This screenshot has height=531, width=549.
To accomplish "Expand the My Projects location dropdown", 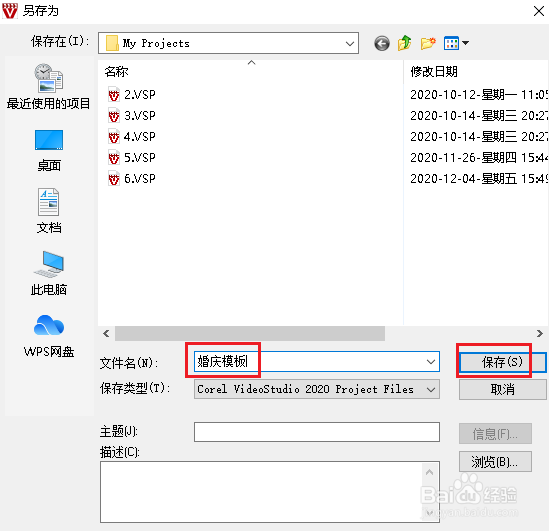I will point(349,43).
